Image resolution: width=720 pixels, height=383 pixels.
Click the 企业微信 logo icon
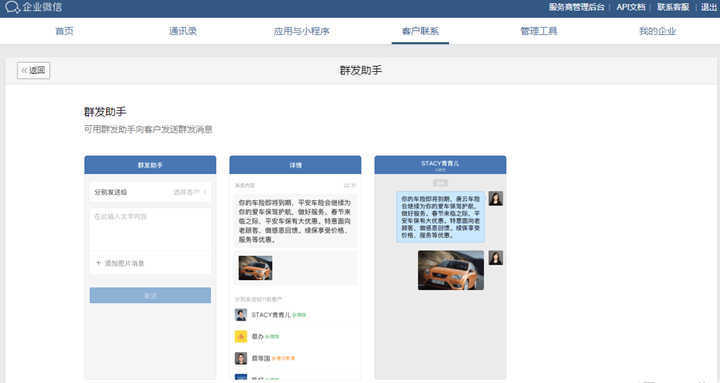tap(12, 7)
